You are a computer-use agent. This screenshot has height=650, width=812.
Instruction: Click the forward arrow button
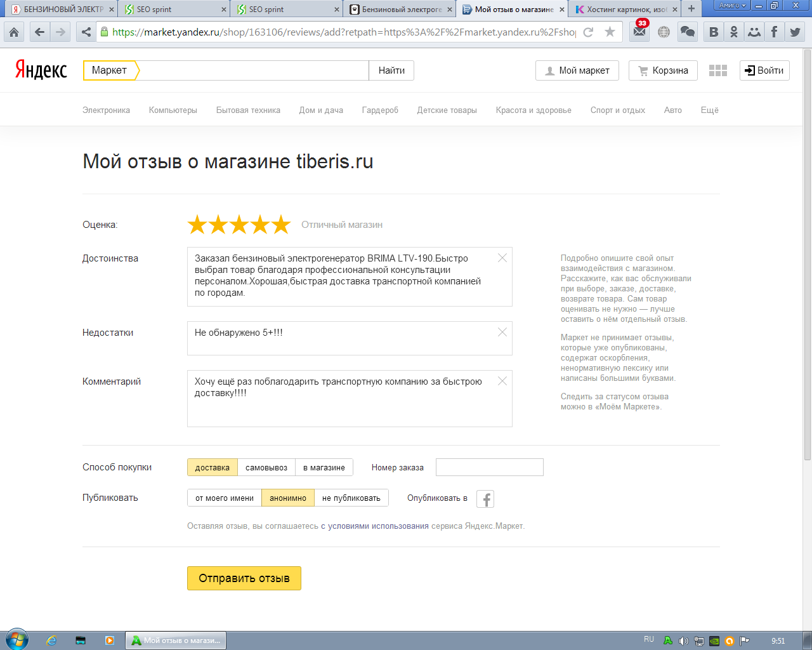coord(60,32)
